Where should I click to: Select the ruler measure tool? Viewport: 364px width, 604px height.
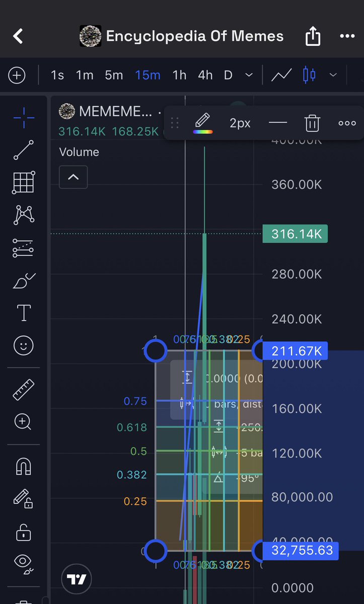point(23,390)
